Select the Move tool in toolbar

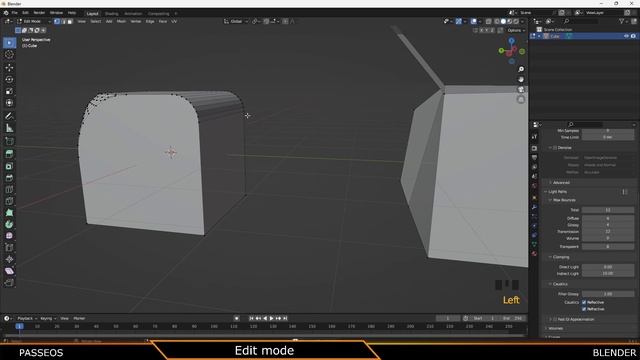coord(9,67)
